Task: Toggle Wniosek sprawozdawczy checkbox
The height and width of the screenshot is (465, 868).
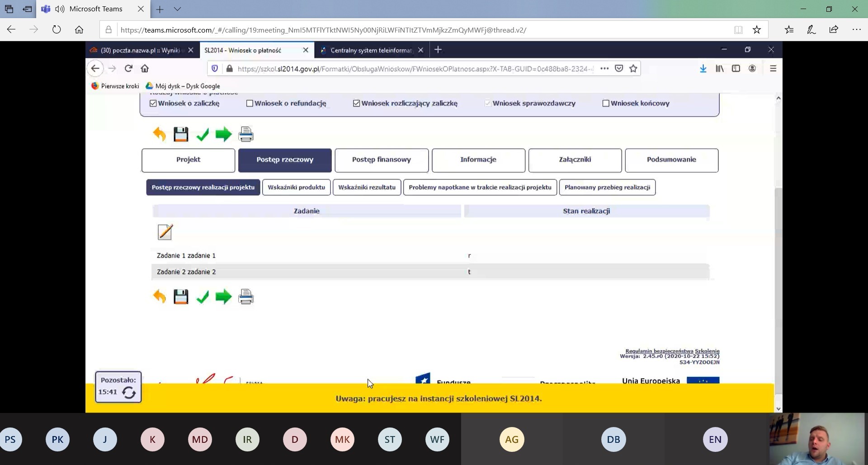Action: click(488, 103)
